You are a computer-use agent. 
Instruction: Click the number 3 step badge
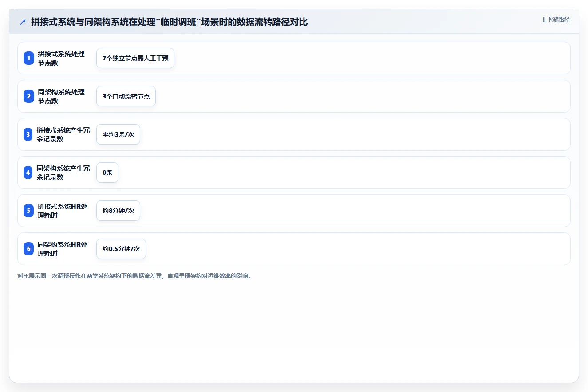click(29, 134)
